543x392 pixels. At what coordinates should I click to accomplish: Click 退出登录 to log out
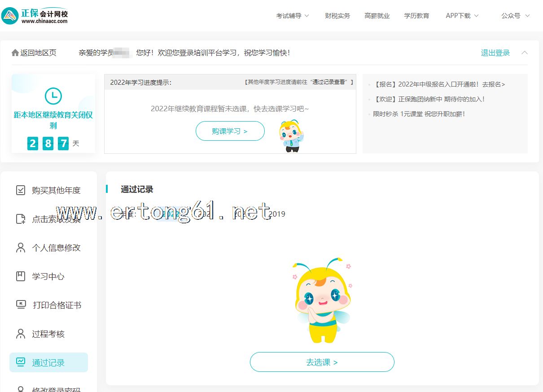coord(495,53)
